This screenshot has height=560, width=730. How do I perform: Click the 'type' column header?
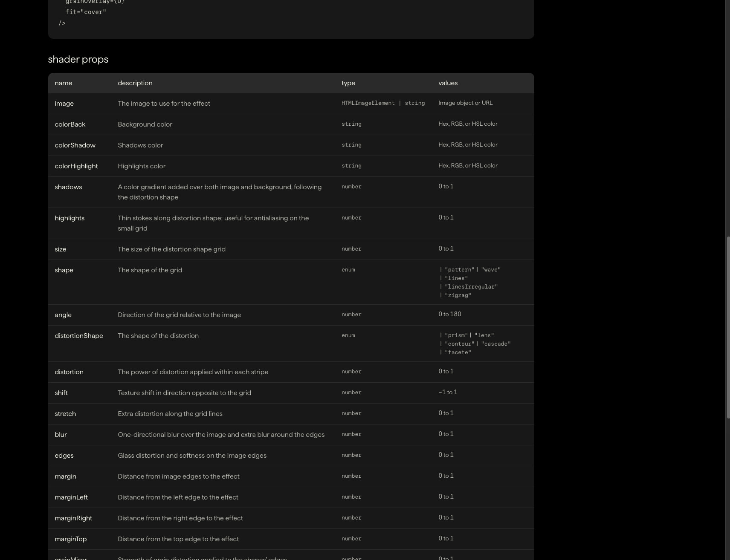click(x=348, y=83)
